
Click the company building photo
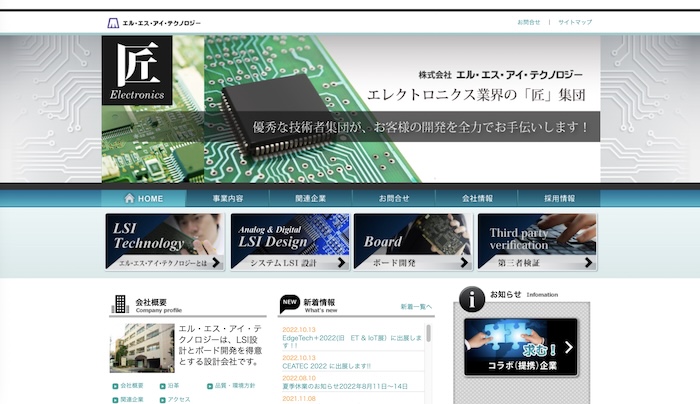coord(142,348)
